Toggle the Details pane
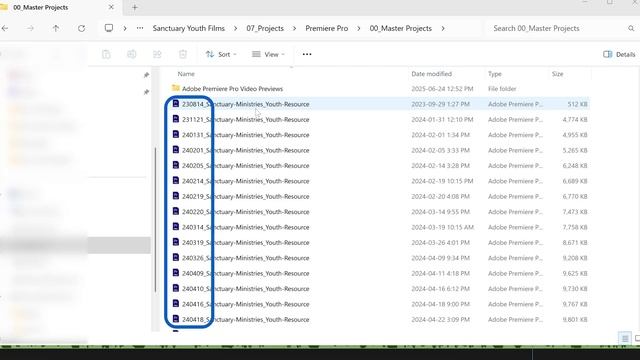This screenshot has height=360, width=640. 619,54
